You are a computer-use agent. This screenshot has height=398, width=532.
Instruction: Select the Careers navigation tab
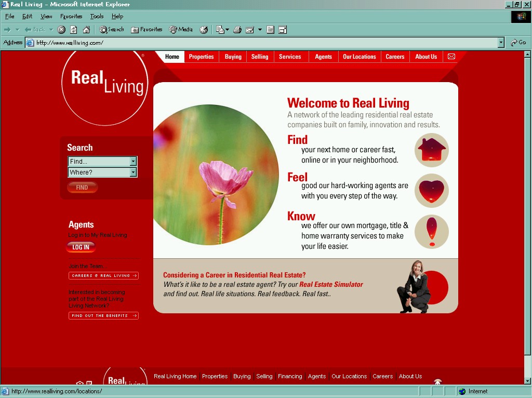395,57
